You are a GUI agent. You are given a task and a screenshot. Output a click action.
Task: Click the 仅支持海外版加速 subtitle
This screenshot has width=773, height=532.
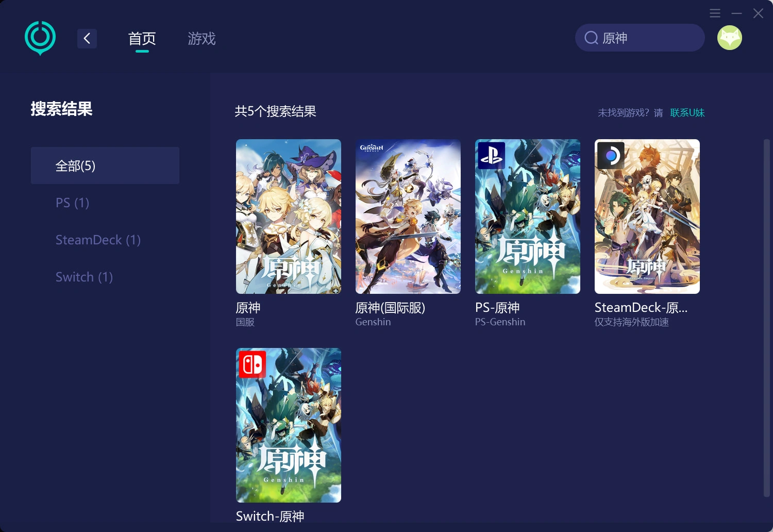pos(632,322)
